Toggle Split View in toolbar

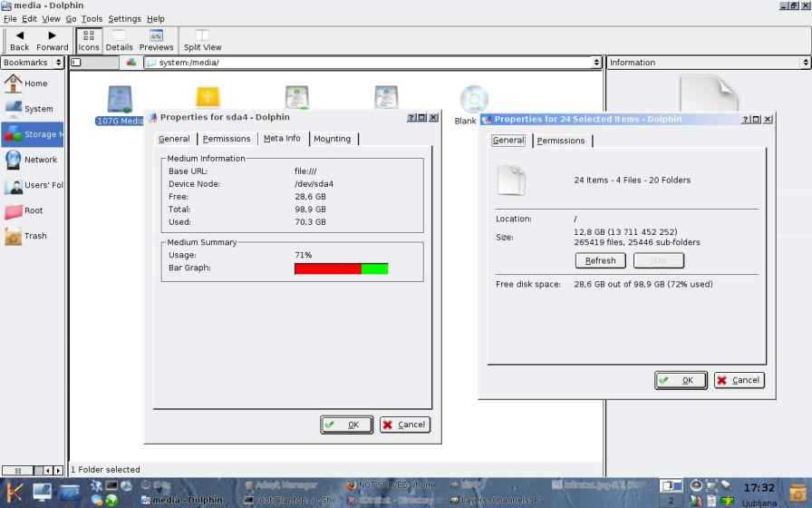[202, 40]
